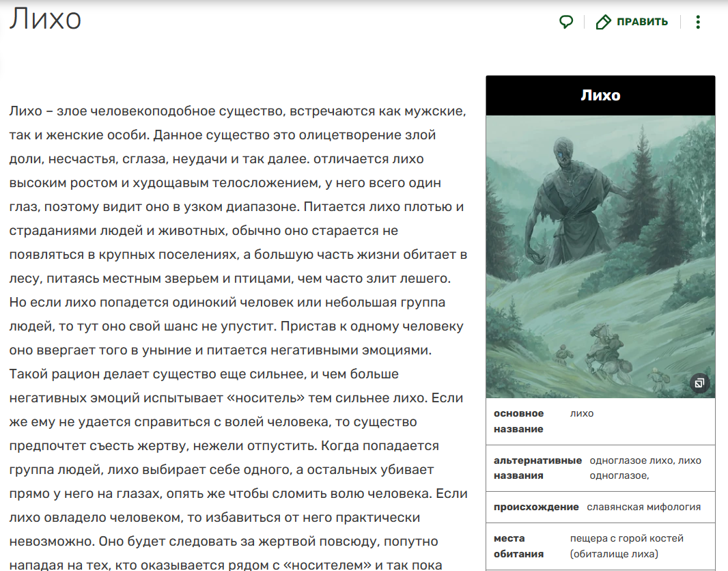This screenshot has width=728, height=571.
Task: Click the label места обитания
Action: coord(518,546)
